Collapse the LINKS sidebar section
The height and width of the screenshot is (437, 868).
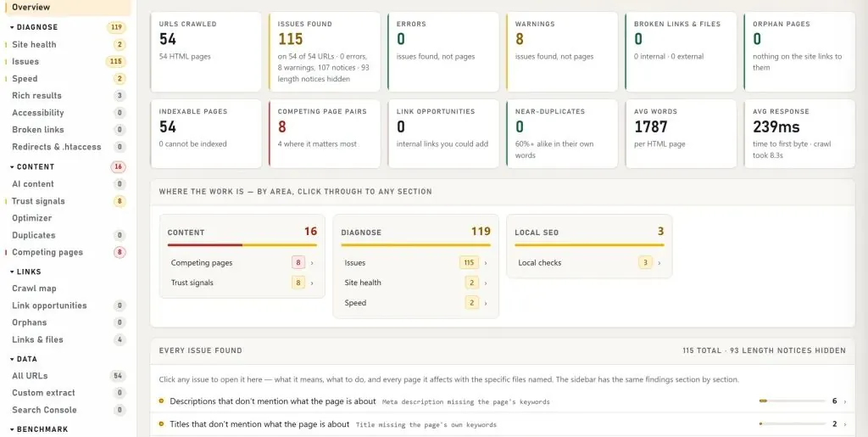pyautogui.click(x=26, y=272)
